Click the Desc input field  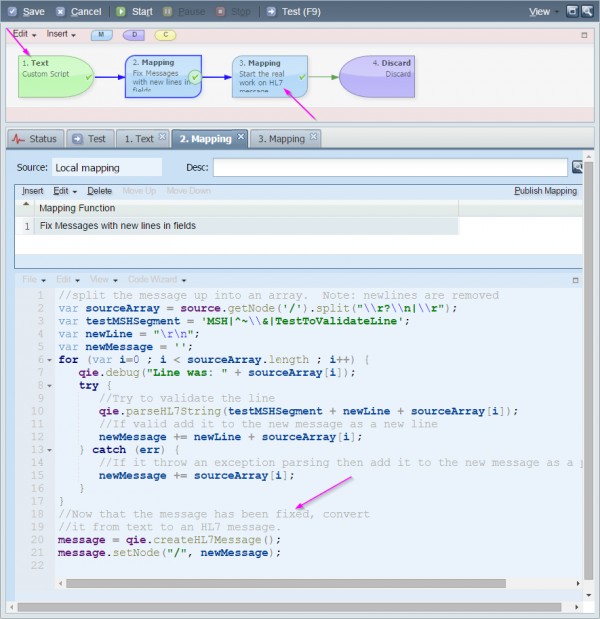[390, 167]
